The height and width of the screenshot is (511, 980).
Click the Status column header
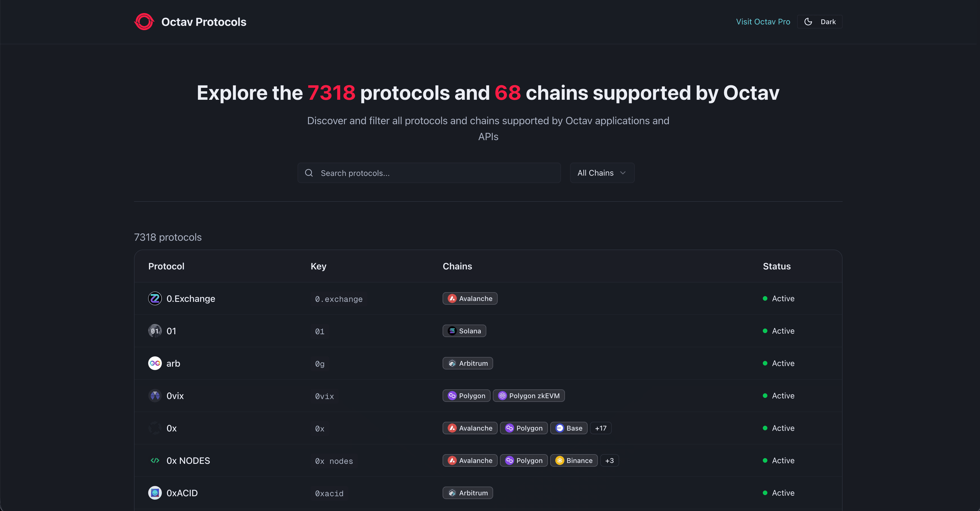pyautogui.click(x=776, y=266)
